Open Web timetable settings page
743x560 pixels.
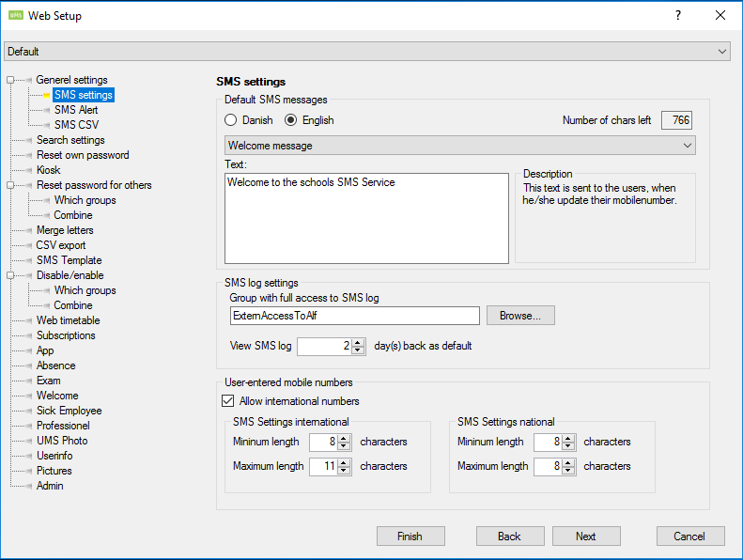68,320
